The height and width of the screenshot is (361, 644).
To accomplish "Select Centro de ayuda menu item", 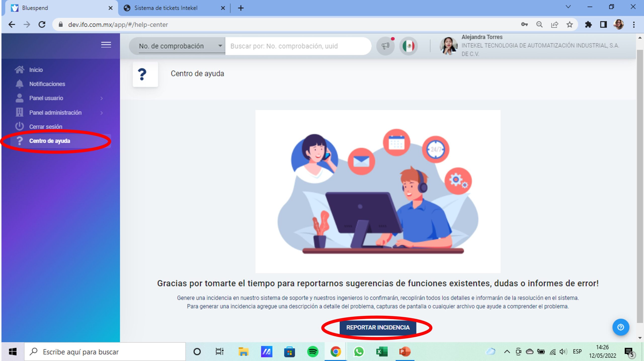I will coord(50,141).
